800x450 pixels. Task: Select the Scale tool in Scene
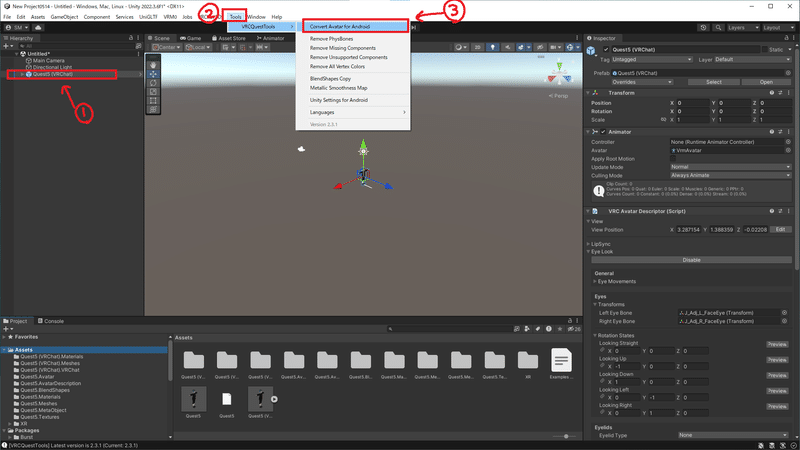[x=153, y=92]
